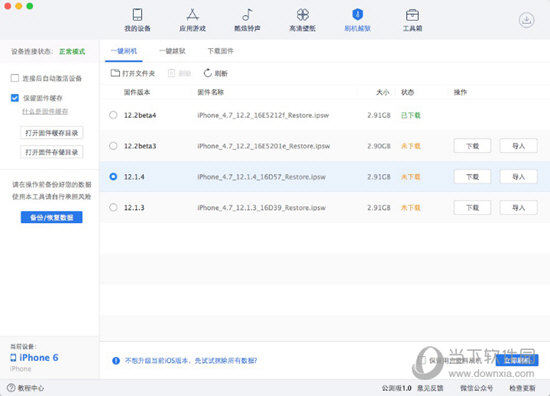Viewport: 550px width, 396px height.
Task: Click 下载 for firmware 12.1.4
Action: click(x=472, y=177)
